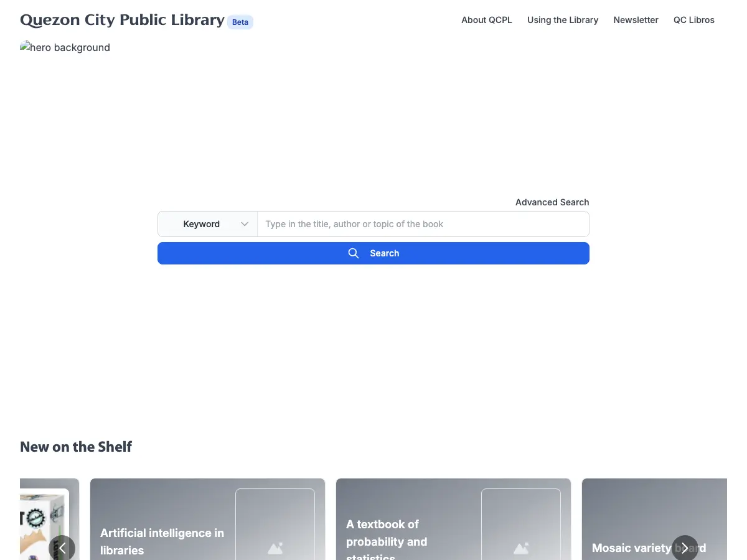Open the Using the Library menu

coord(563,20)
